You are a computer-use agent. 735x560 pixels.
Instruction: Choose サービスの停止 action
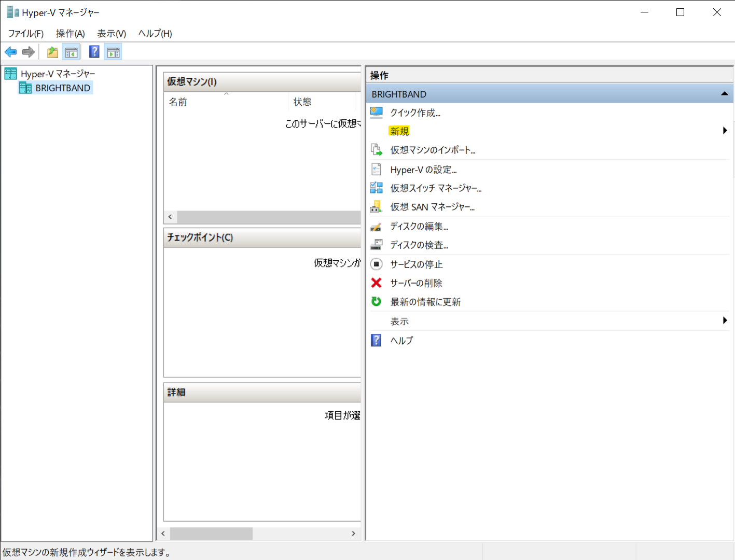(x=417, y=264)
